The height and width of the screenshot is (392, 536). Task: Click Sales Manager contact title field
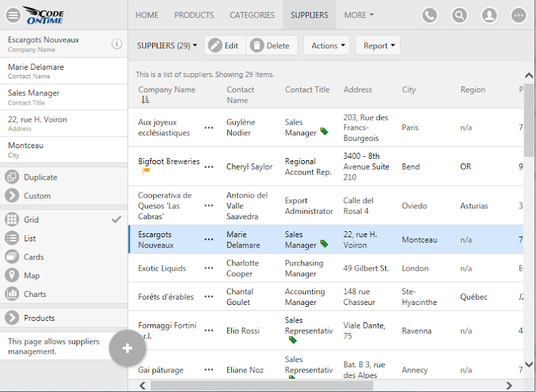pos(64,97)
